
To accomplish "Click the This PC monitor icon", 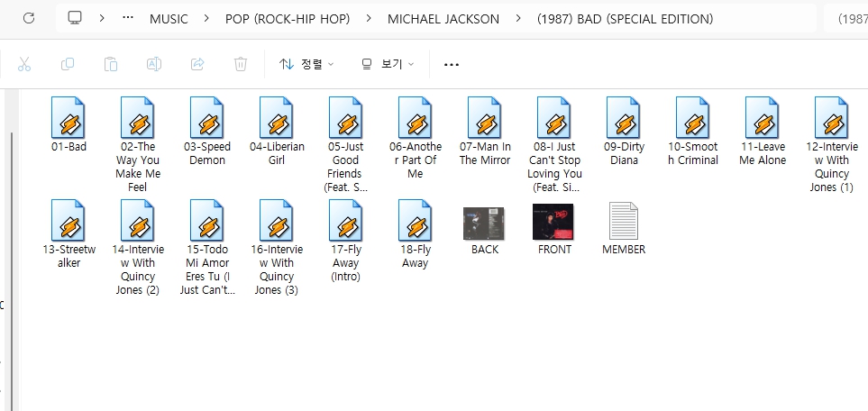I will tap(76, 18).
